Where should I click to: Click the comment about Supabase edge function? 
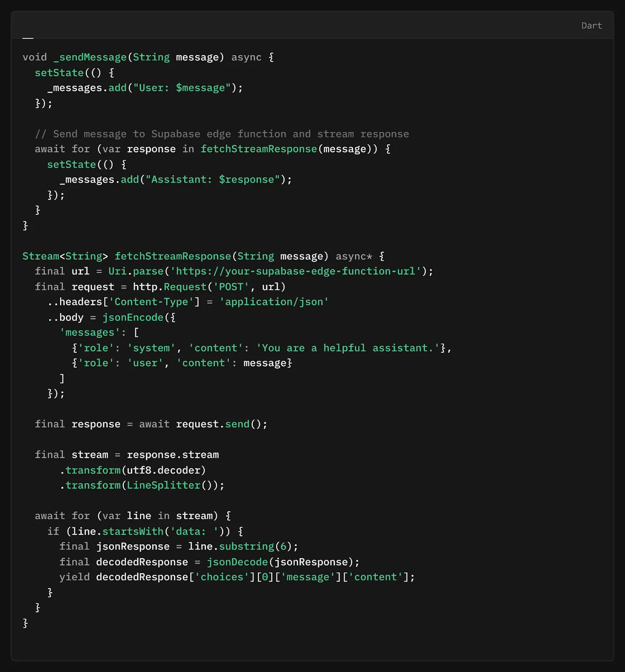[222, 134]
